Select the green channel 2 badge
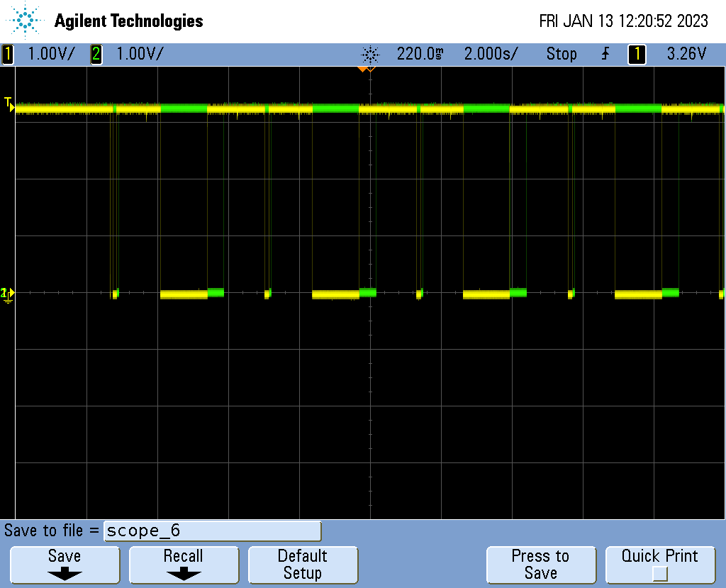726x588 pixels. point(96,54)
